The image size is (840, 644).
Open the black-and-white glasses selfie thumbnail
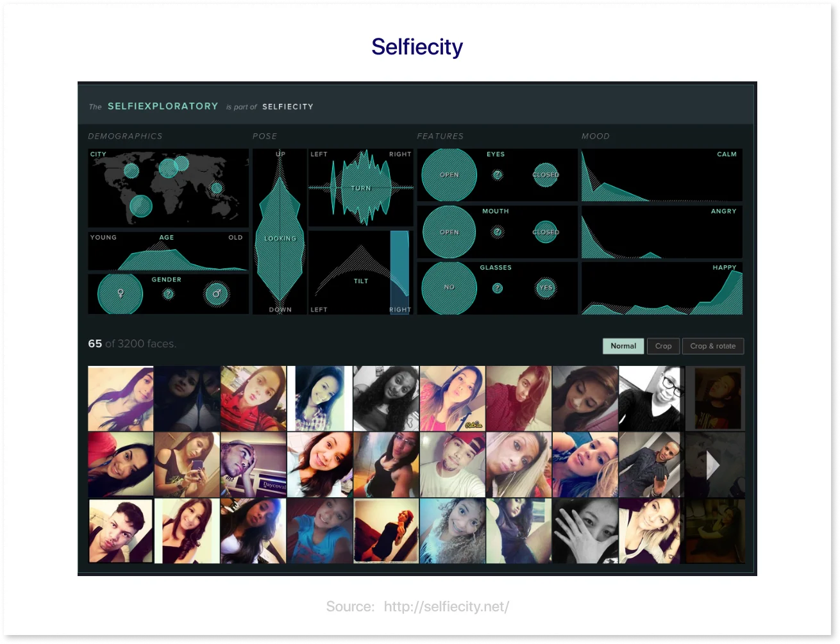click(x=651, y=399)
